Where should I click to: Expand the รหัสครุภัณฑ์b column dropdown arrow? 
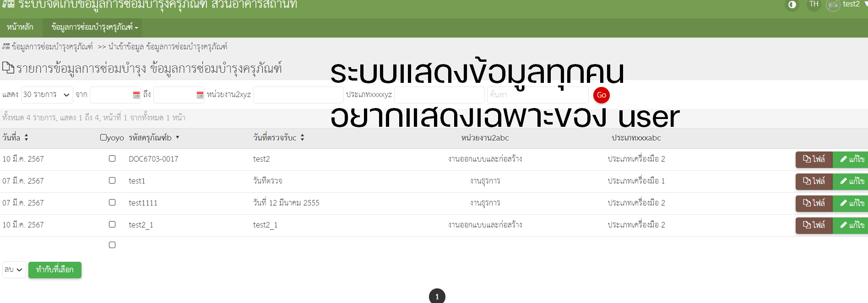(178, 137)
